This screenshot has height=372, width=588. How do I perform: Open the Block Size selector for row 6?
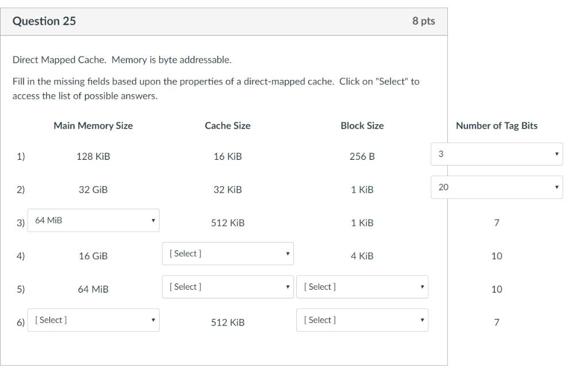tap(362, 320)
